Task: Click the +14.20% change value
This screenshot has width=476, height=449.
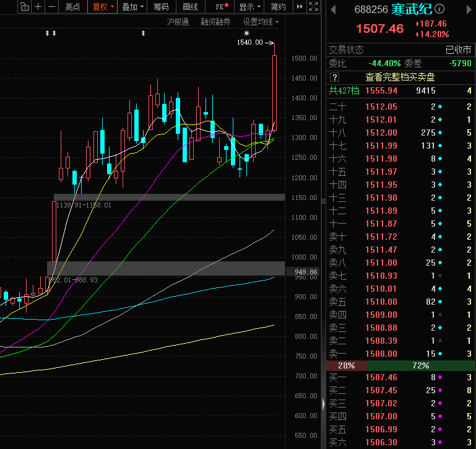Action: click(x=431, y=34)
